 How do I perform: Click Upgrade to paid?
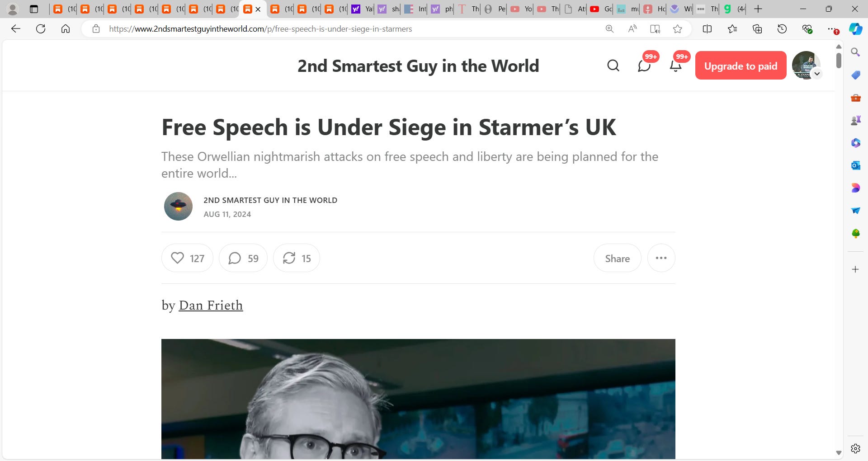pos(741,66)
